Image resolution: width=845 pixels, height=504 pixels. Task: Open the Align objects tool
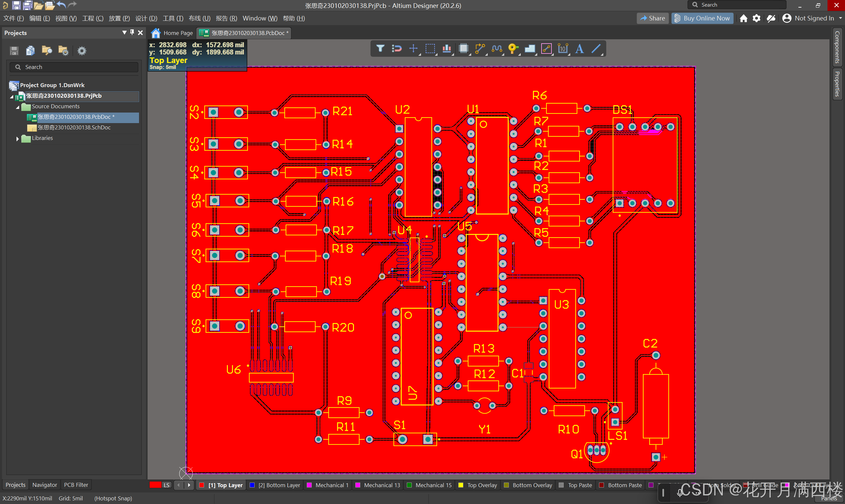click(x=447, y=49)
